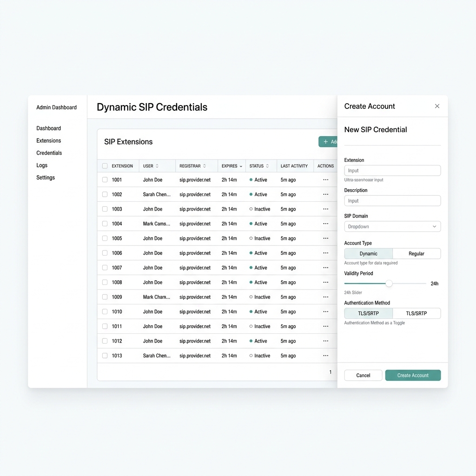Select checkbox for extension 1005

105,238
